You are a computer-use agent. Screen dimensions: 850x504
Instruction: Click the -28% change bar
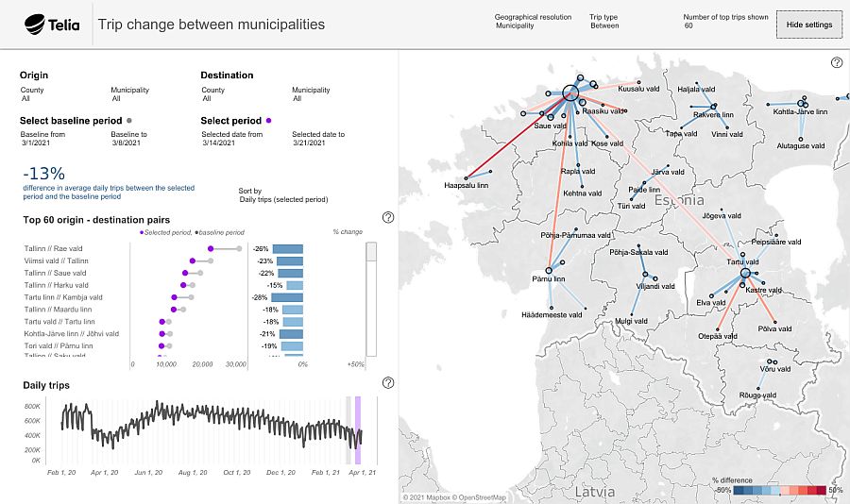[x=287, y=297]
